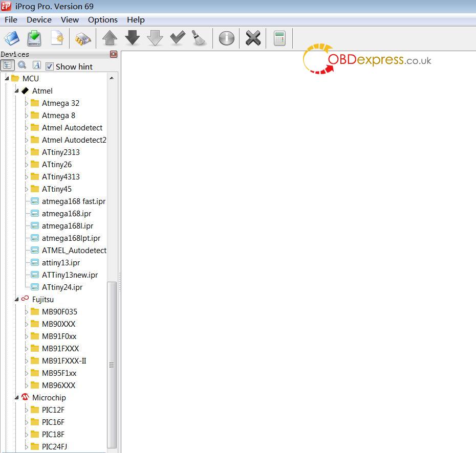
Task: Uncheck the Show hint checkbox
Action: (x=50, y=66)
